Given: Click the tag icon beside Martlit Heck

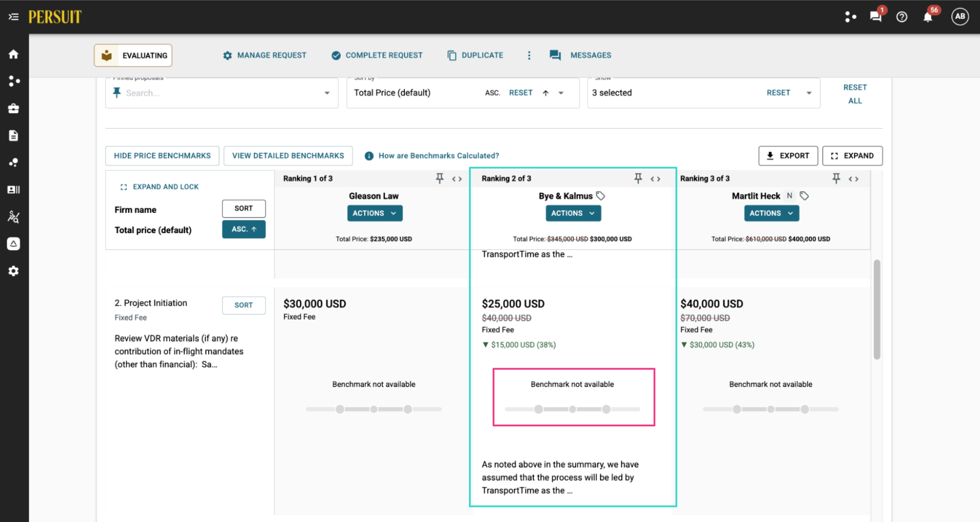Looking at the screenshot, I should click(804, 196).
